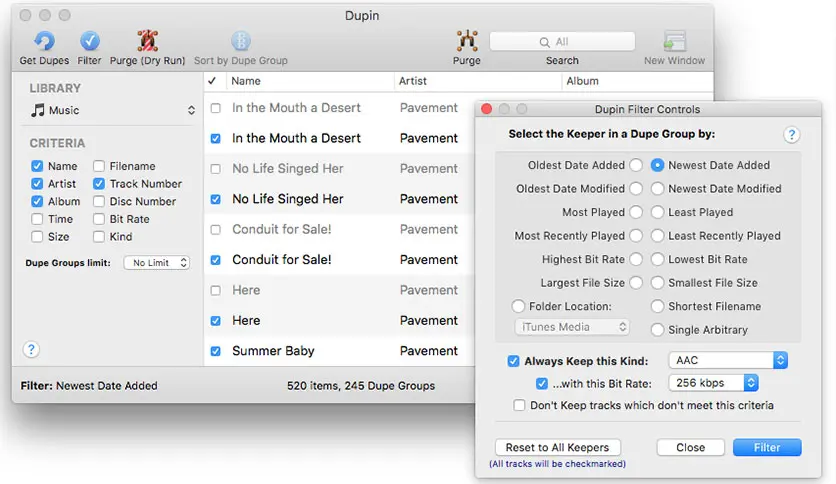Select Lowest Bit Rate radio
836x484 pixels.
(657, 259)
